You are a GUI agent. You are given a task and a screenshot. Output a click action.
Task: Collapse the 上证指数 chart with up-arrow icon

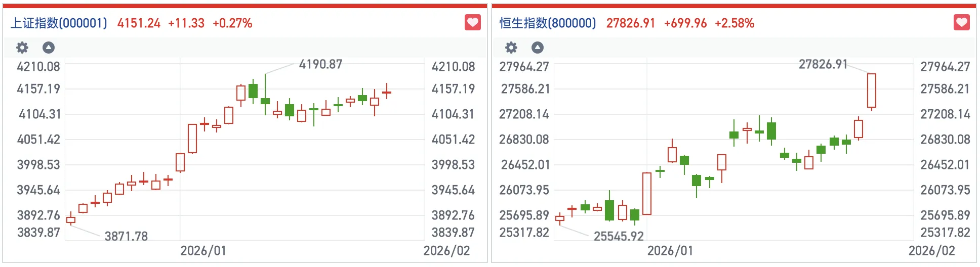tap(49, 48)
